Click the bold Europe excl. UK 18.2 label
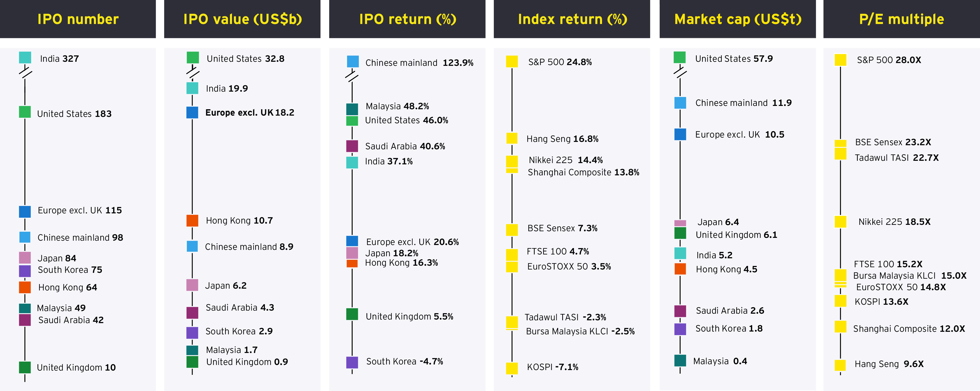Image resolution: width=980 pixels, height=391 pixels. pyautogui.click(x=250, y=113)
